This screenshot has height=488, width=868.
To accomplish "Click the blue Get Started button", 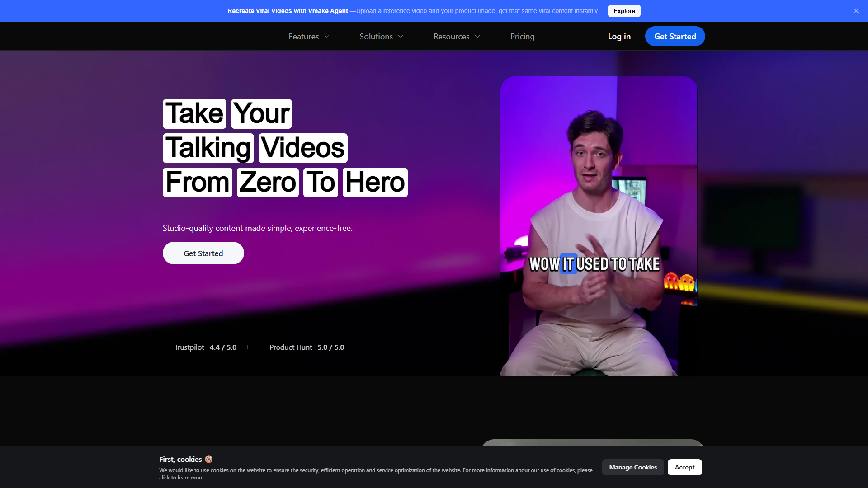I will [675, 36].
